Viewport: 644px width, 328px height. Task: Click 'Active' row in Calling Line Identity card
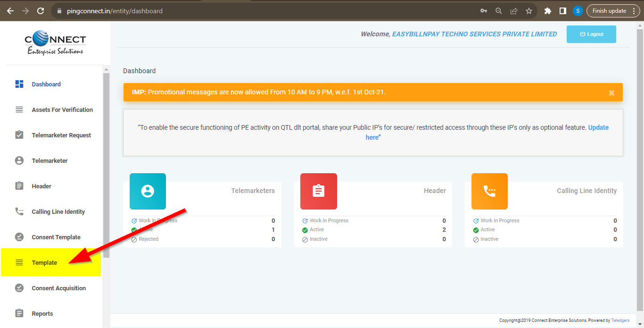tap(545, 230)
